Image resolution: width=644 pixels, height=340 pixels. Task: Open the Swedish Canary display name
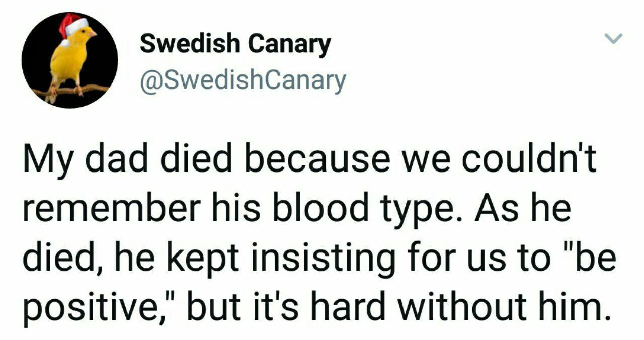(235, 44)
